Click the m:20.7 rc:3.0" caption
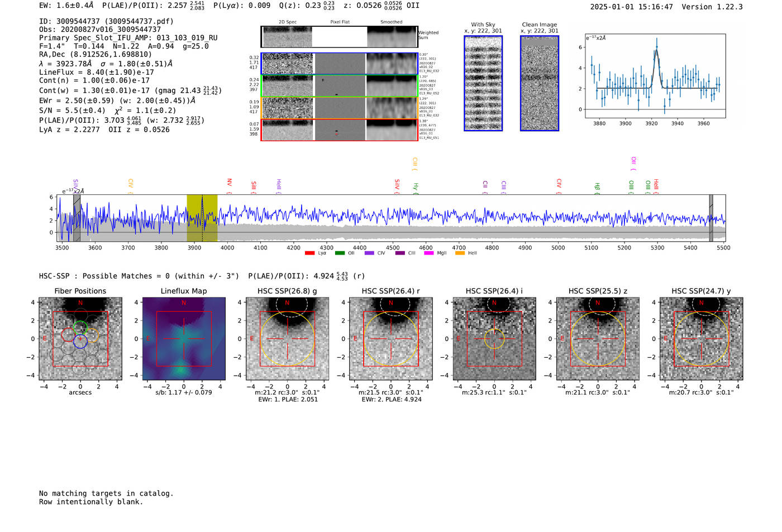This screenshot has height=532, width=782. (x=702, y=392)
